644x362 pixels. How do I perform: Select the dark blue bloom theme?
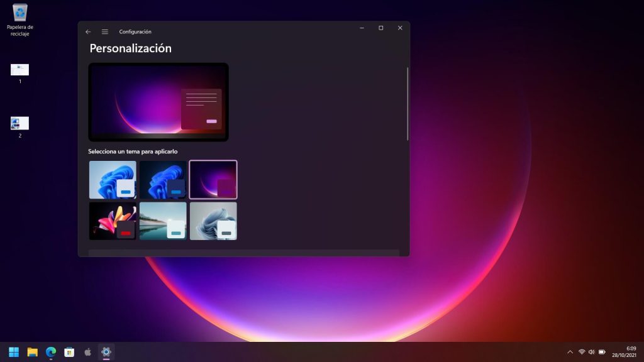[163, 180]
